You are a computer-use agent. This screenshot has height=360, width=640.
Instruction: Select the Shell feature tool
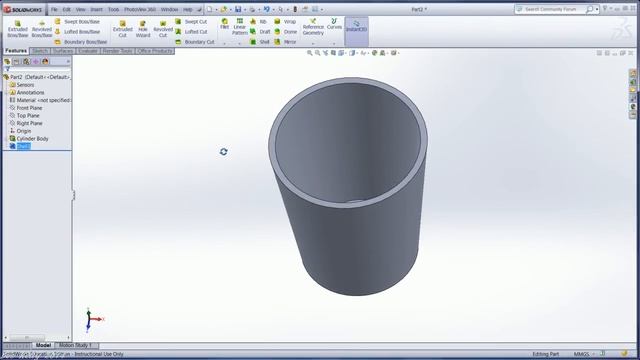pos(260,42)
